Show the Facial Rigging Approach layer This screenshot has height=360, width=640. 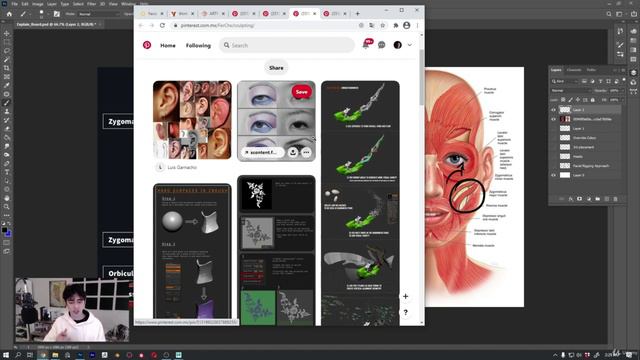553,166
